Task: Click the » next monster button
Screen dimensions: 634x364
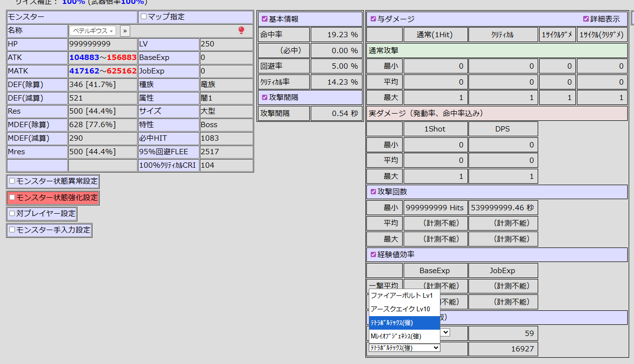Action: click(x=125, y=31)
